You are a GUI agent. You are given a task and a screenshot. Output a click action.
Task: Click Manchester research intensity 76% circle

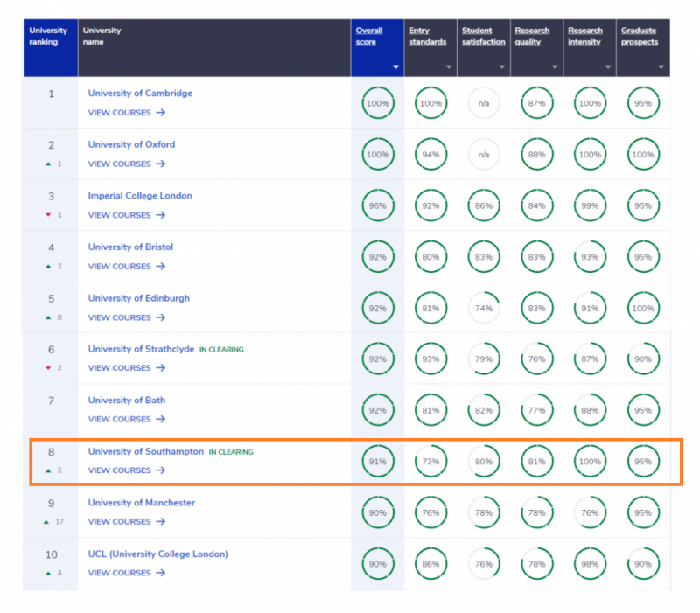(590, 512)
